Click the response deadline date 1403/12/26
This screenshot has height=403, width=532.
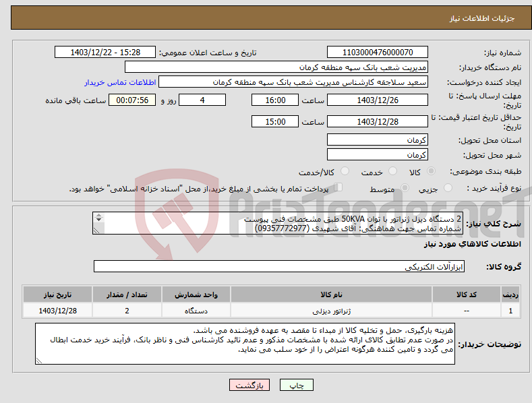(378, 100)
